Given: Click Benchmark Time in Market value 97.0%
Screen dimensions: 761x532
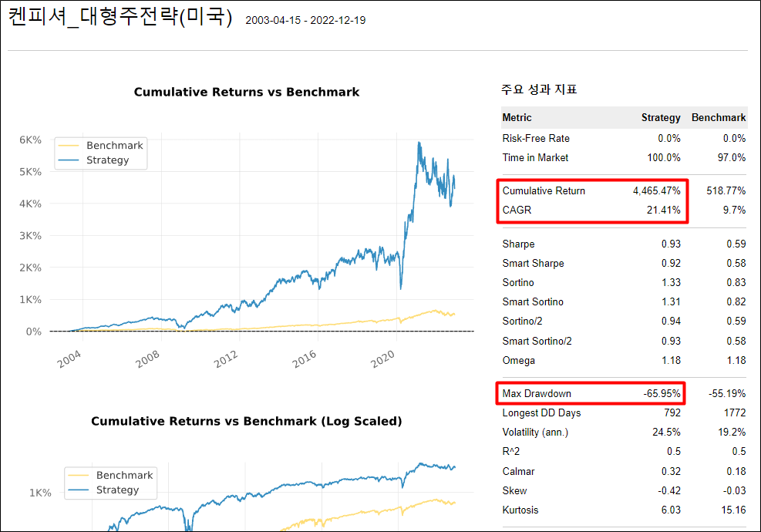Looking at the screenshot, I should pos(732,157).
